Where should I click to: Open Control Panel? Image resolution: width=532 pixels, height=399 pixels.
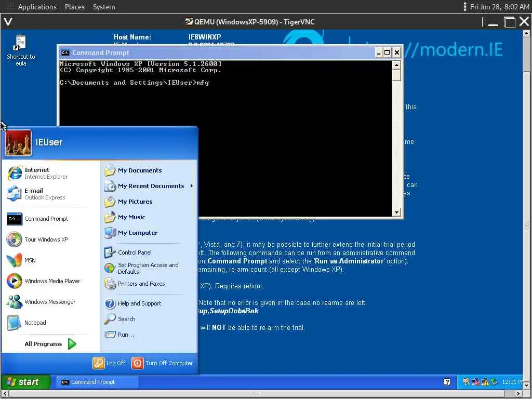coord(128,252)
